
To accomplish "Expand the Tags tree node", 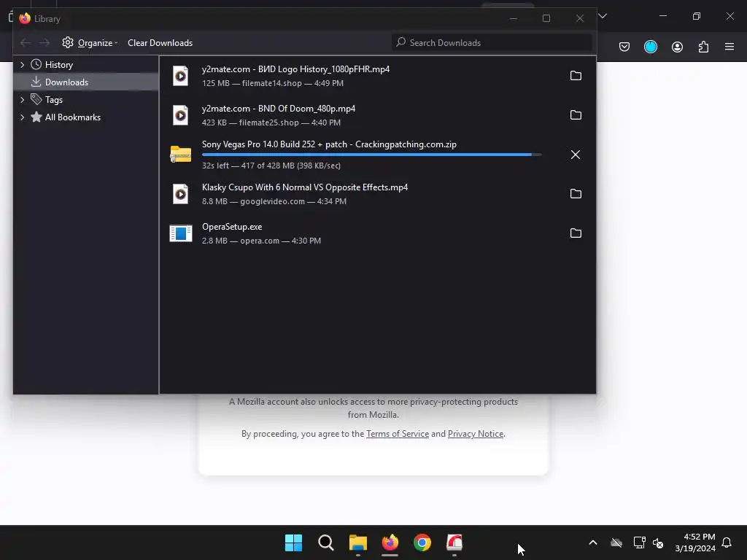I will pos(22,100).
